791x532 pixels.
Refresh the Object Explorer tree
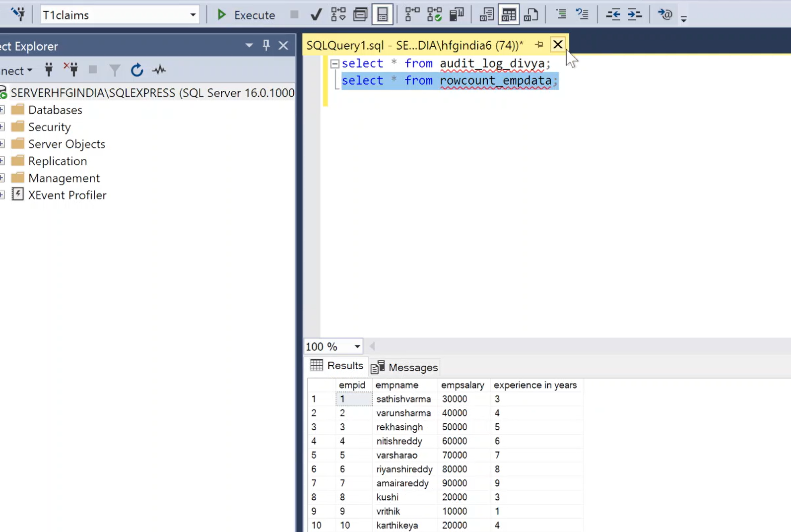coord(137,70)
